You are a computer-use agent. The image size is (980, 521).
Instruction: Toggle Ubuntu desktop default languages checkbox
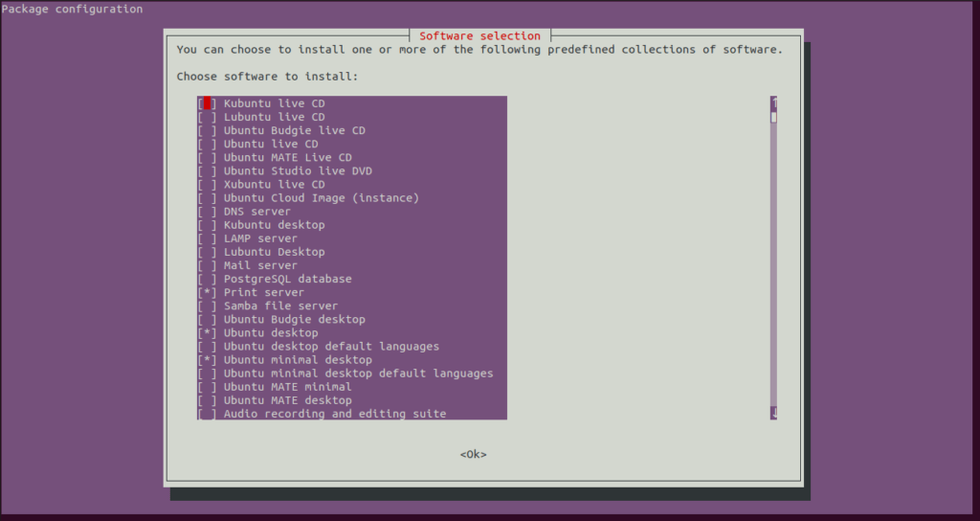[x=207, y=347]
